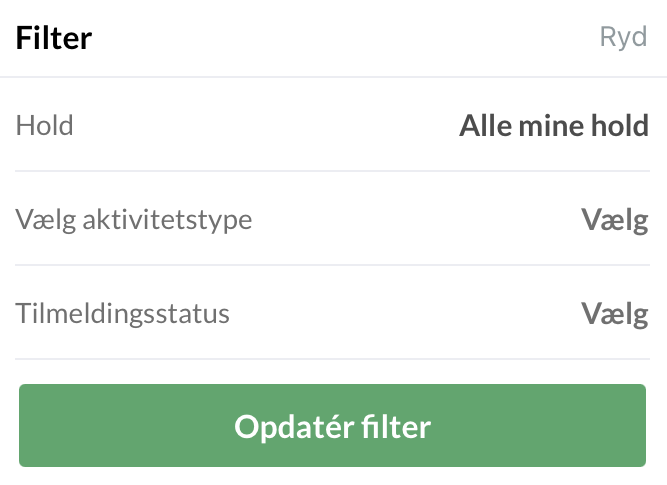This screenshot has width=667, height=485.
Task: Tap the Tilmeldingsstatus filter row
Action: tap(333, 313)
